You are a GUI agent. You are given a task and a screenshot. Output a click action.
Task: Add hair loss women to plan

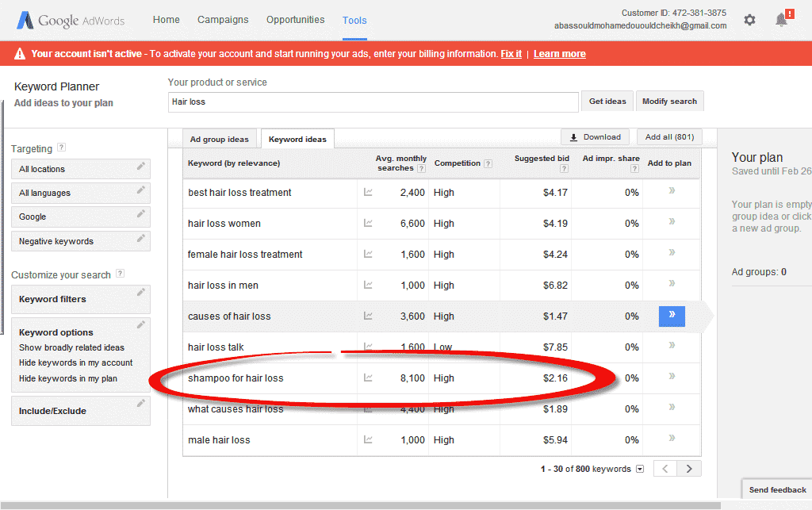point(672,221)
